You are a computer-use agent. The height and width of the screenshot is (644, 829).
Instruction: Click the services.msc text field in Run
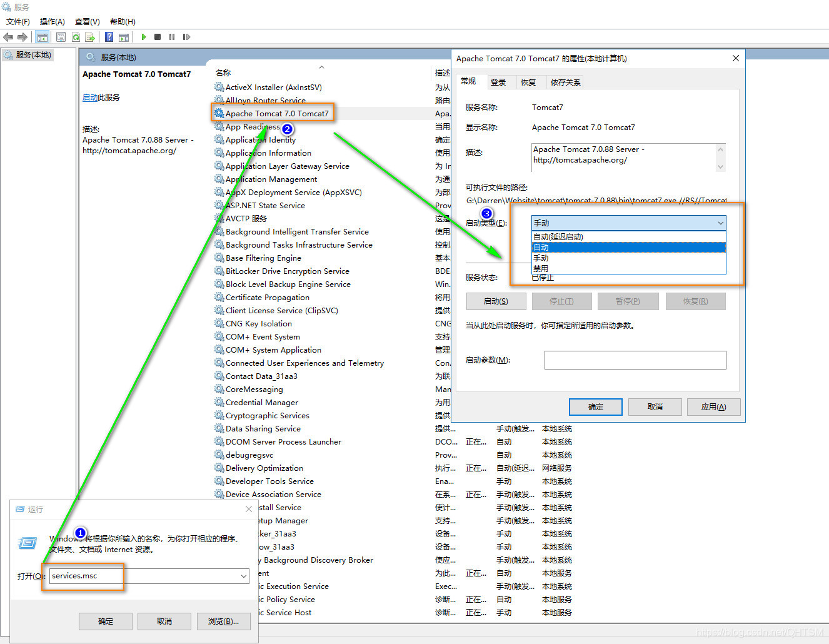click(x=149, y=576)
